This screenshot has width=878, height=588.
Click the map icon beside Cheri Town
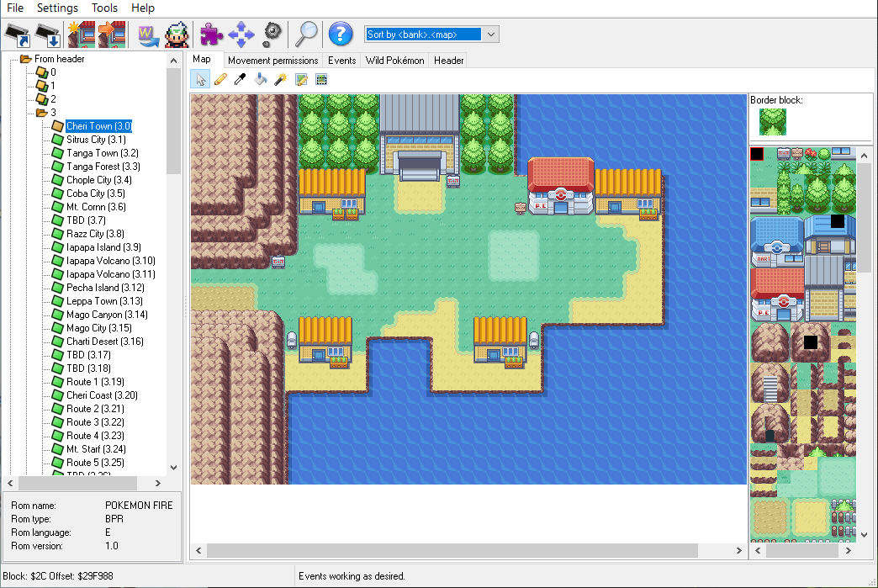coord(58,125)
